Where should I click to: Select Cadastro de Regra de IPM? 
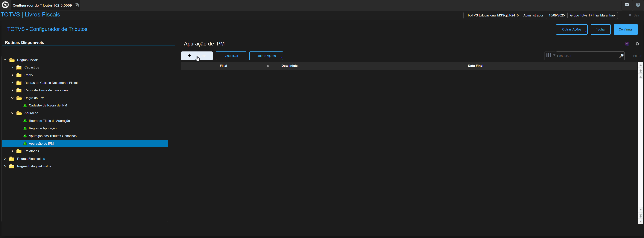pos(48,105)
